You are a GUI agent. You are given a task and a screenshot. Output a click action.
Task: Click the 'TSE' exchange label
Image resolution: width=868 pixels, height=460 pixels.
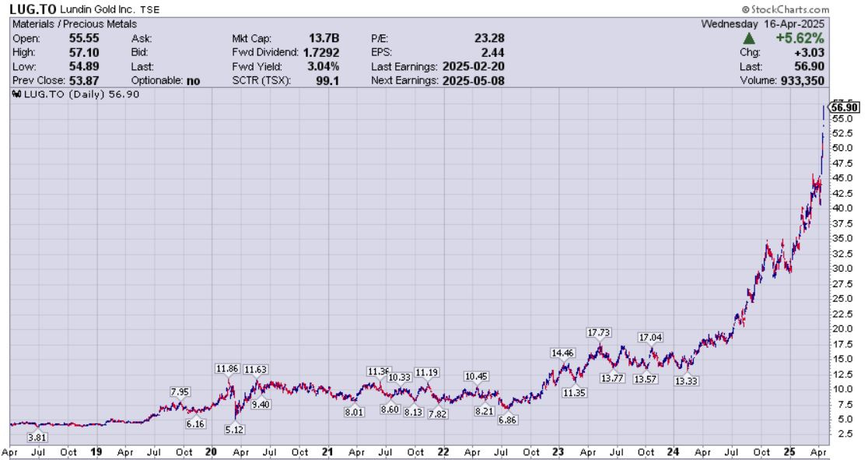click(150, 10)
